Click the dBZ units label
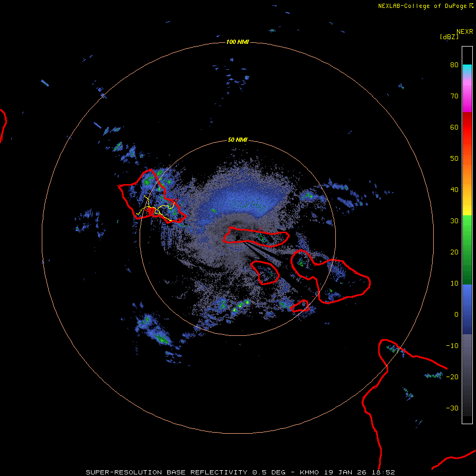 449,37
